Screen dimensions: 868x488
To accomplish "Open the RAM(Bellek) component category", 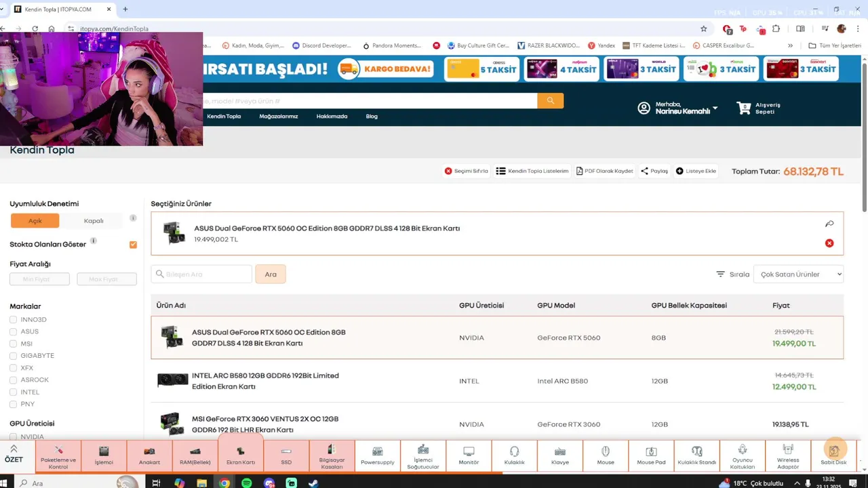I will coord(195,457).
